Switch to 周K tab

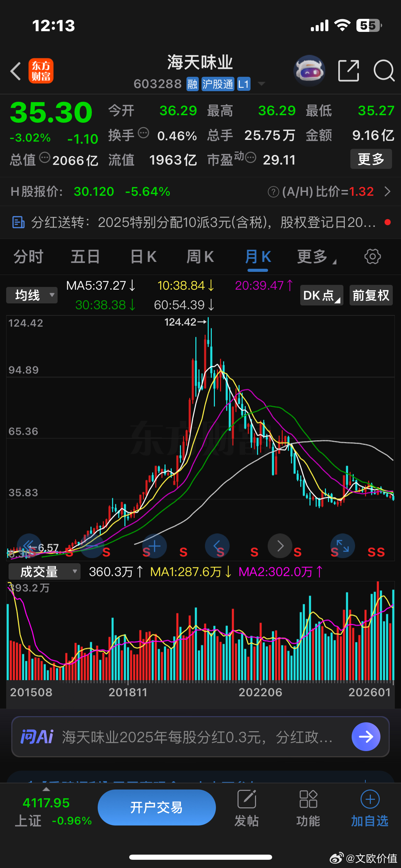tap(200, 256)
